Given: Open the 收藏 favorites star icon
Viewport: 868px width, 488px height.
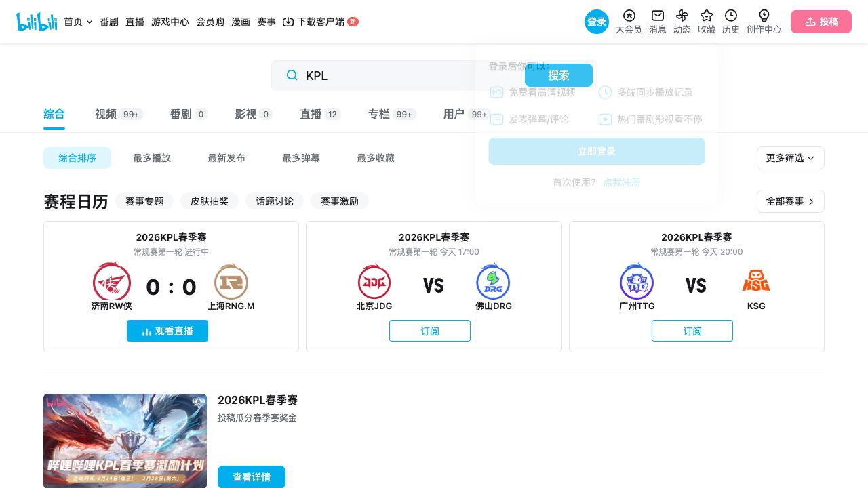Looking at the screenshot, I should point(707,16).
